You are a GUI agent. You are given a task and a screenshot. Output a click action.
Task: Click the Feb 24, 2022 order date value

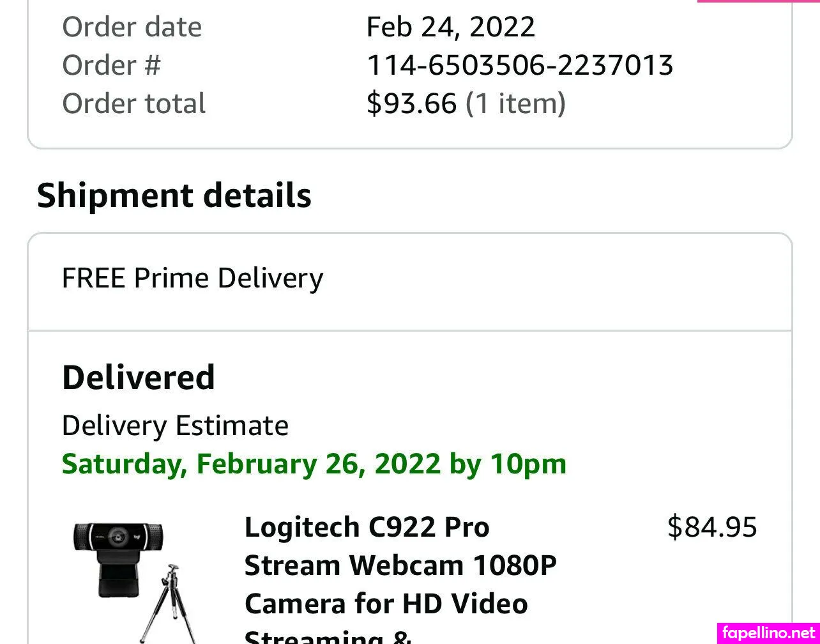pos(451,27)
